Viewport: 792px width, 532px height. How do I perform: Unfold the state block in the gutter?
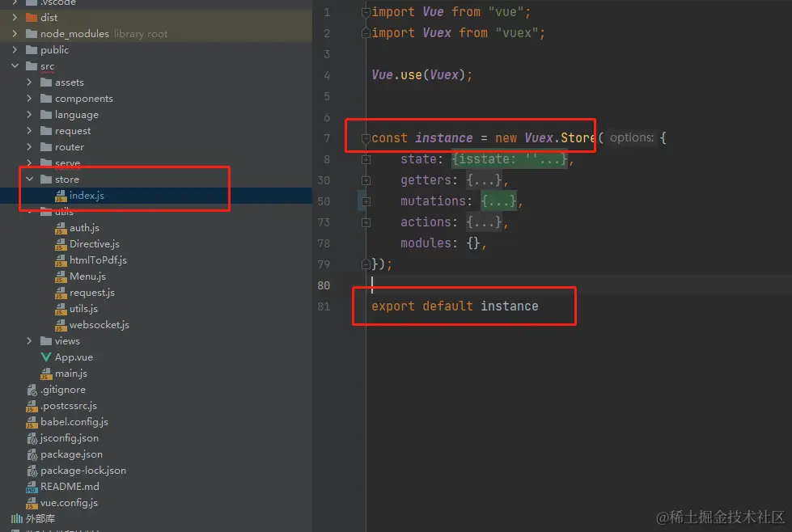366,159
